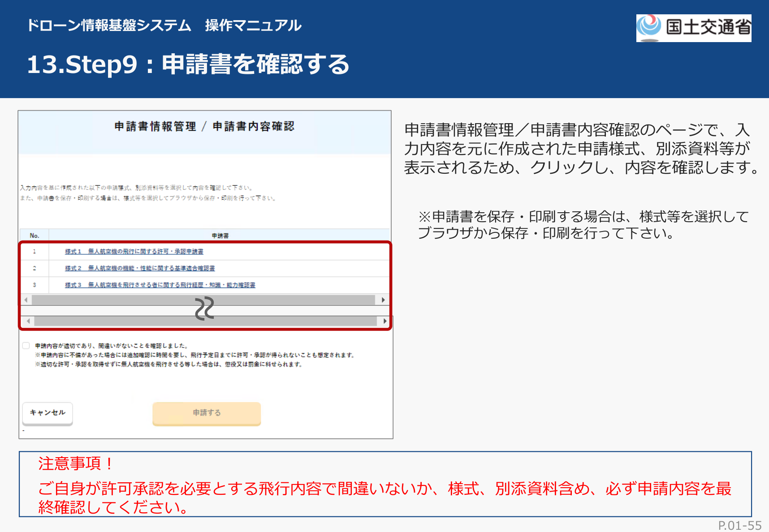Check the 申請内容が適切であり confirmation checkbox
This screenshot has height=532, width=769.
click(x=26, y=346)
